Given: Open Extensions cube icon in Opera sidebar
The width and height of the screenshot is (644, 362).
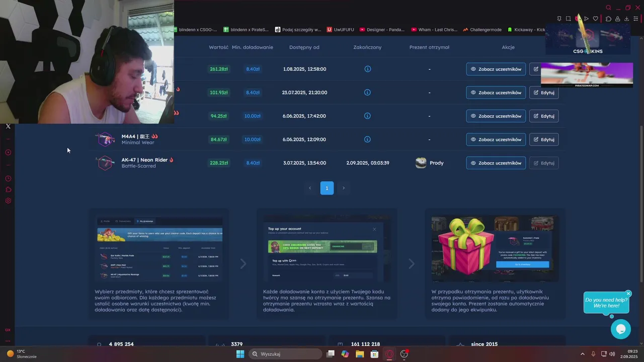Looking at the screenshot, I should (x=8, y=190).
